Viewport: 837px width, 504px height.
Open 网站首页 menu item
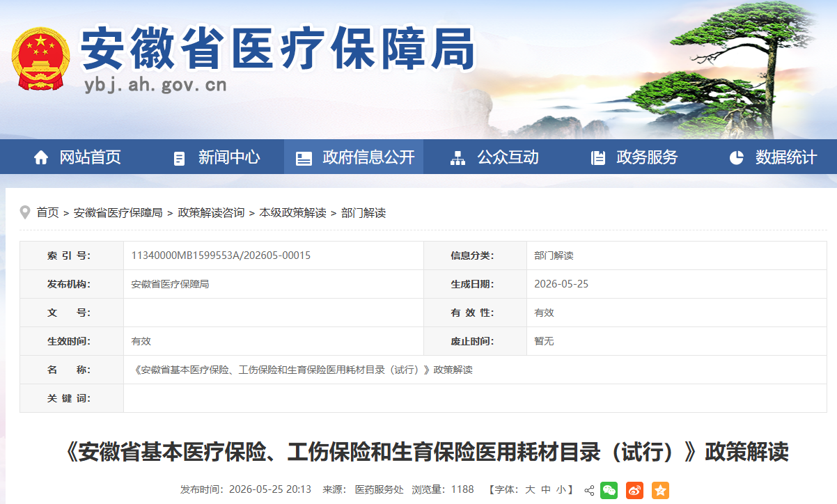click(91, 157)
